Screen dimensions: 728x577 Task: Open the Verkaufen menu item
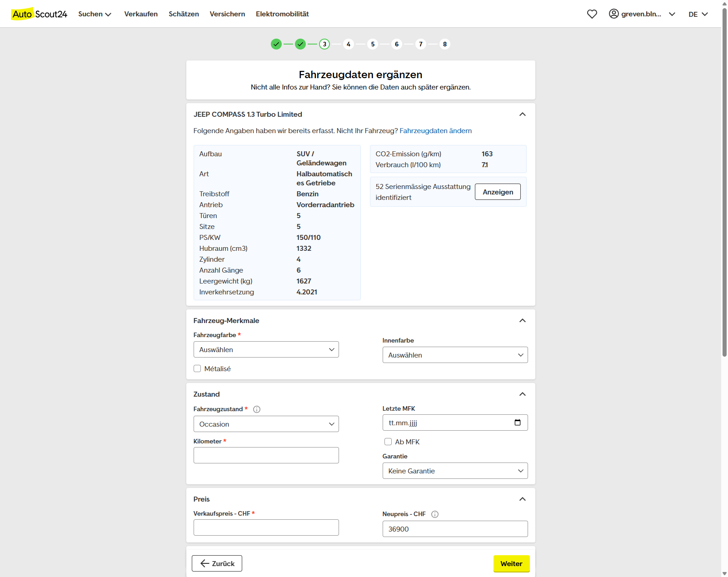141,14
